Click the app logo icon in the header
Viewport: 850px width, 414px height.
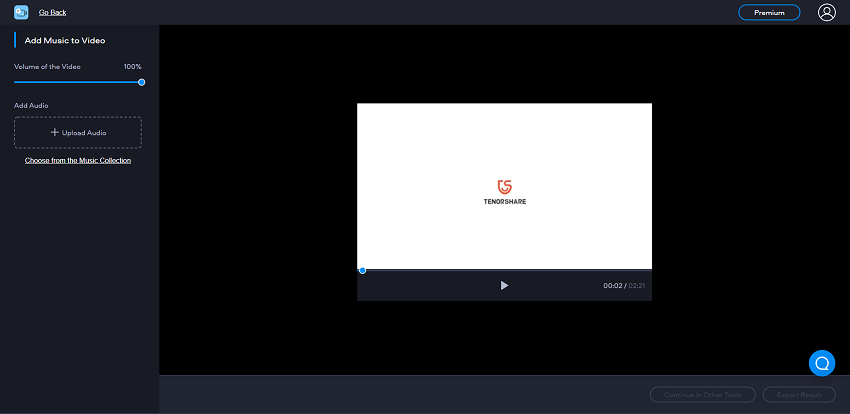(x=20, y=13)
